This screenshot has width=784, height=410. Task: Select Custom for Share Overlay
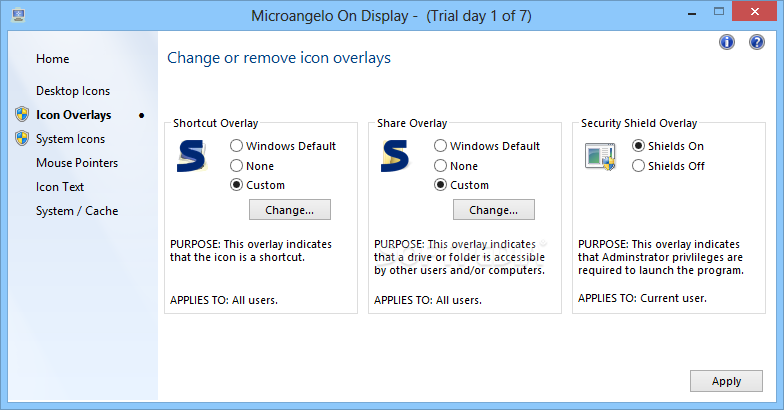click(x=462, y=185)
